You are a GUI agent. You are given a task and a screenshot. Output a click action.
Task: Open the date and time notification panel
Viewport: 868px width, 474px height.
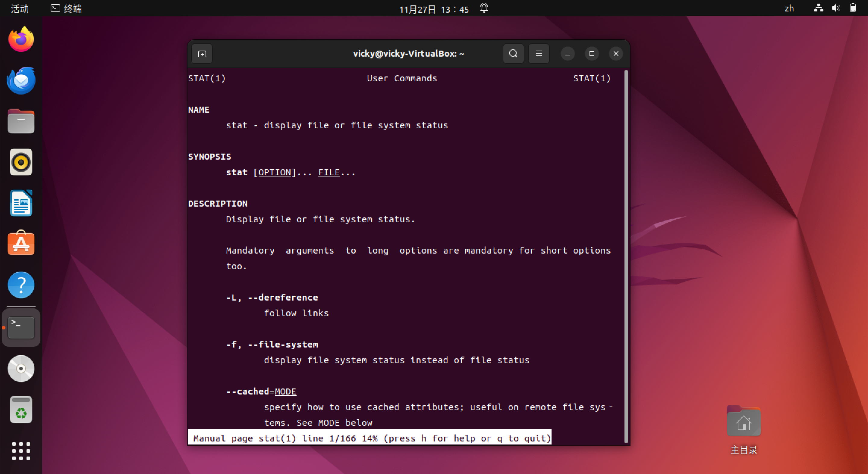[x=434, y=9]
